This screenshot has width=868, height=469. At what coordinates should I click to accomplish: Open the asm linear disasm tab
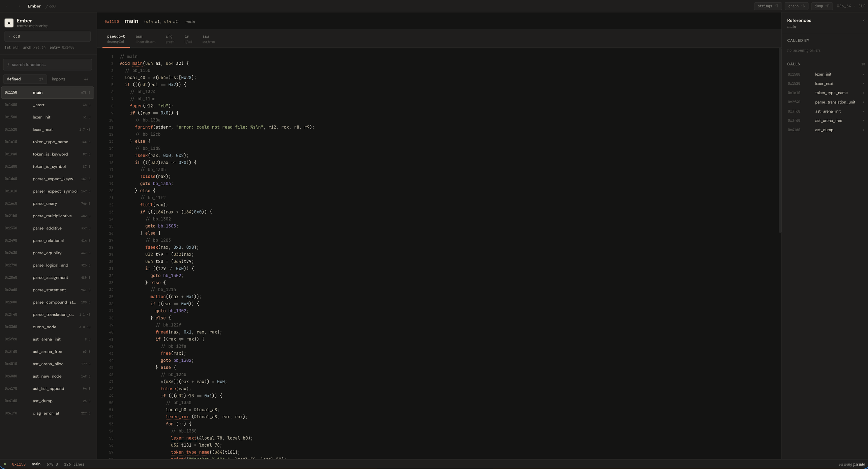[x=145, y=39]
